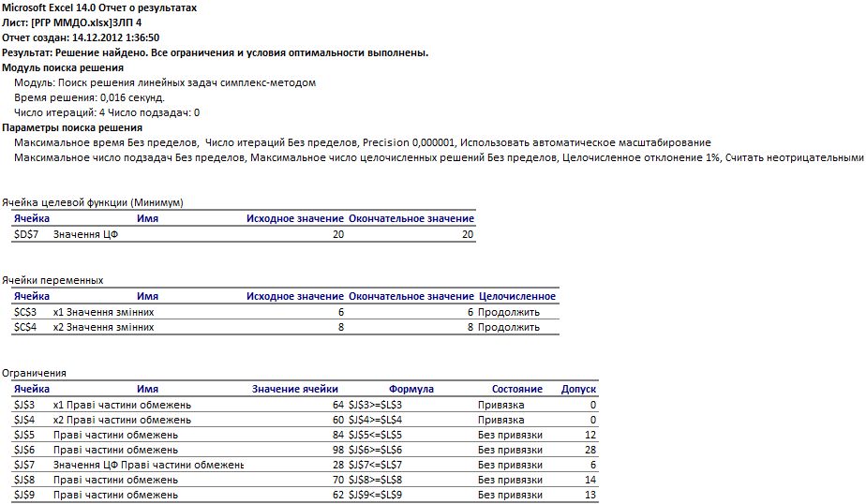Select 'x2 Праві частини обмежень' name
Screen dimensions: 866x504
coord(122,420)
